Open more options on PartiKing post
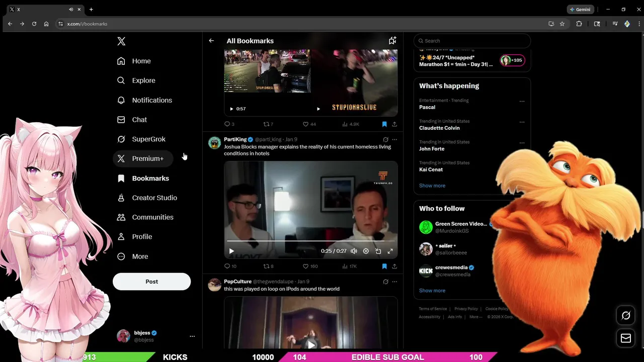Screen dimensions: 644x362 tap(394, 140)
